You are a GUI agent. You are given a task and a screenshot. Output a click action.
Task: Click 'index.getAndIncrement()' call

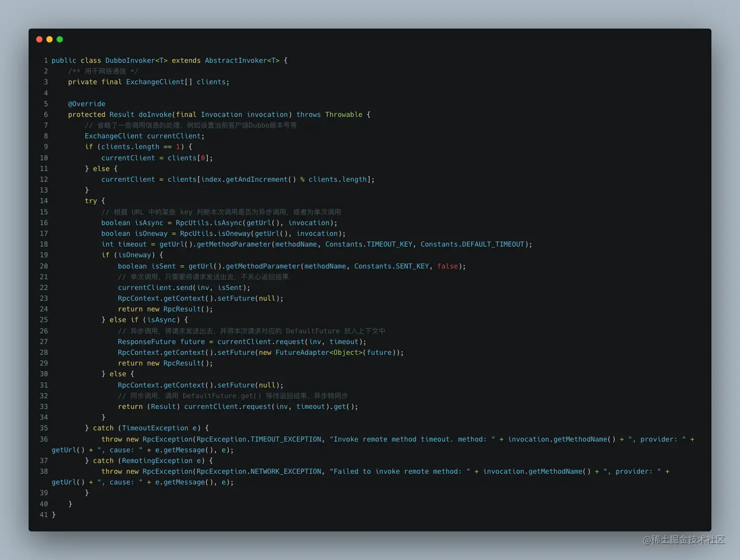tap(249, 179)
